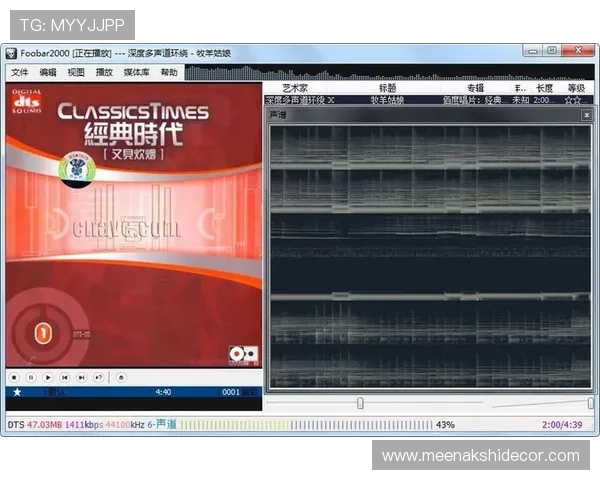
Task: Stop playback with the Stop button
Action: (14, 378)
